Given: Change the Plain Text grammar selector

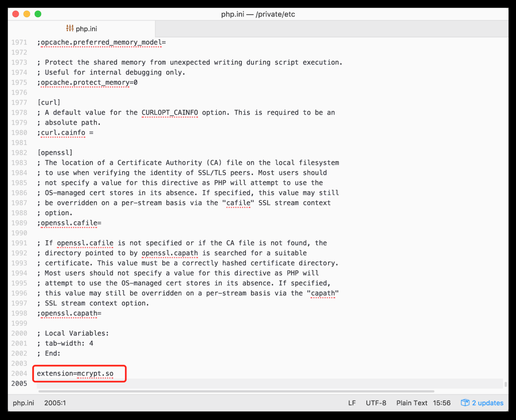Looking at the screenshot, I should pos(412,403).
